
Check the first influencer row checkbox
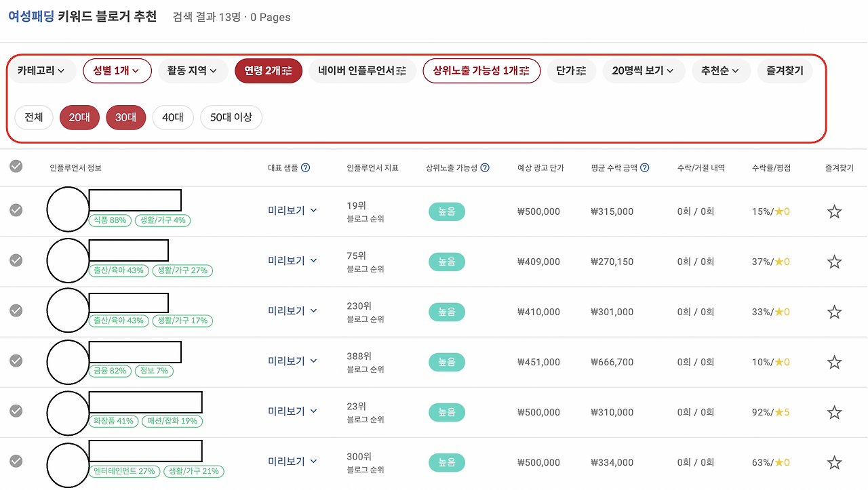(16, 211)
